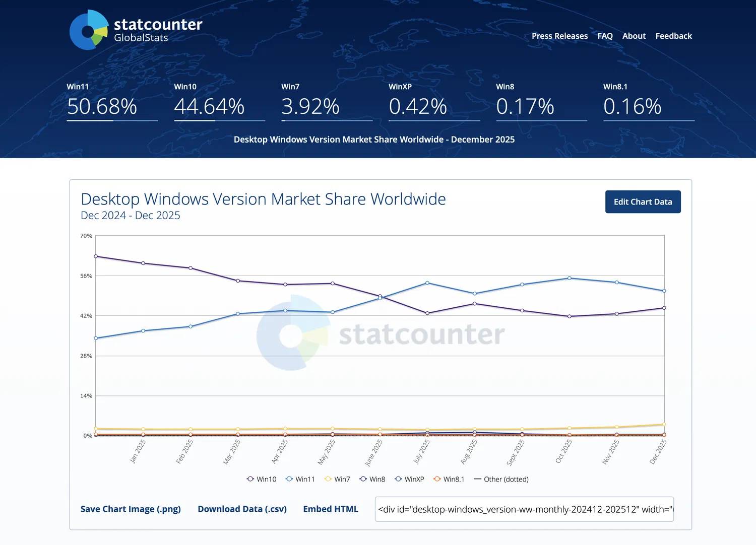Download the chart data as CSV
Screen dimensions: 756x545
[x=242, y=509]
